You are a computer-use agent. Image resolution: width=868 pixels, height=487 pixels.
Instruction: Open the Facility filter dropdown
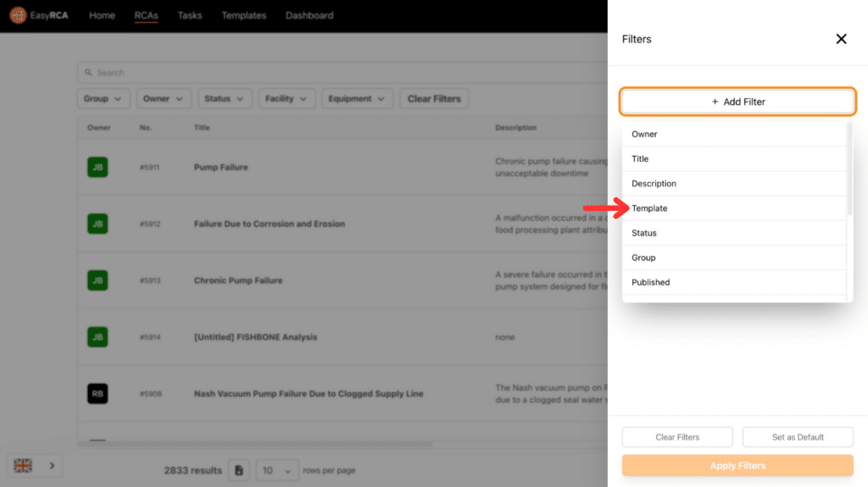tap(287, 98)
